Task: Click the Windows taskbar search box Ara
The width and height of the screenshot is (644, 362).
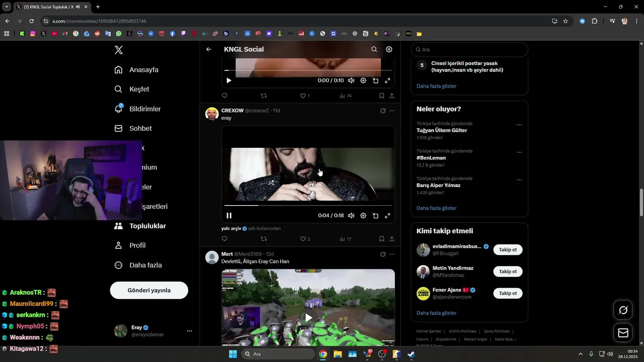Action: tap(278, 354)
